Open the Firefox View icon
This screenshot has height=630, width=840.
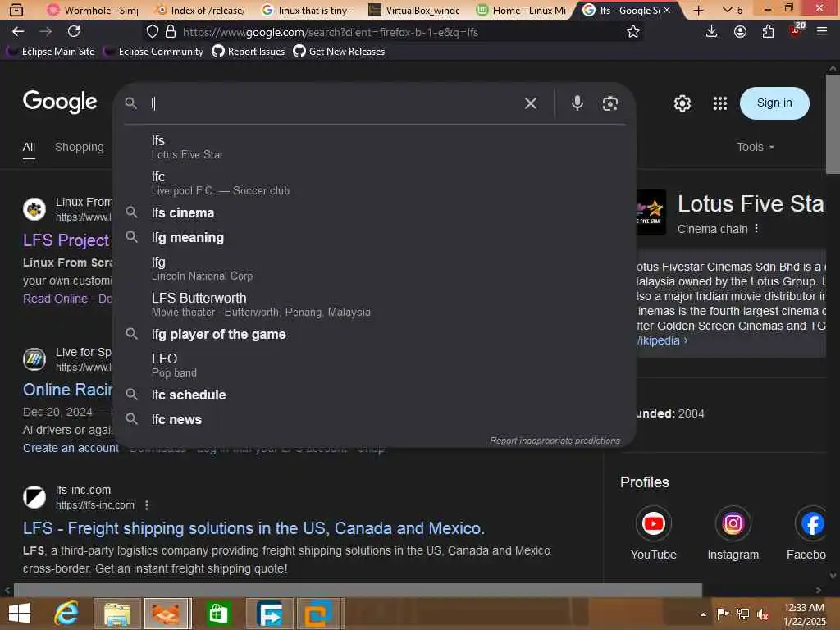[x=16, y=10]
